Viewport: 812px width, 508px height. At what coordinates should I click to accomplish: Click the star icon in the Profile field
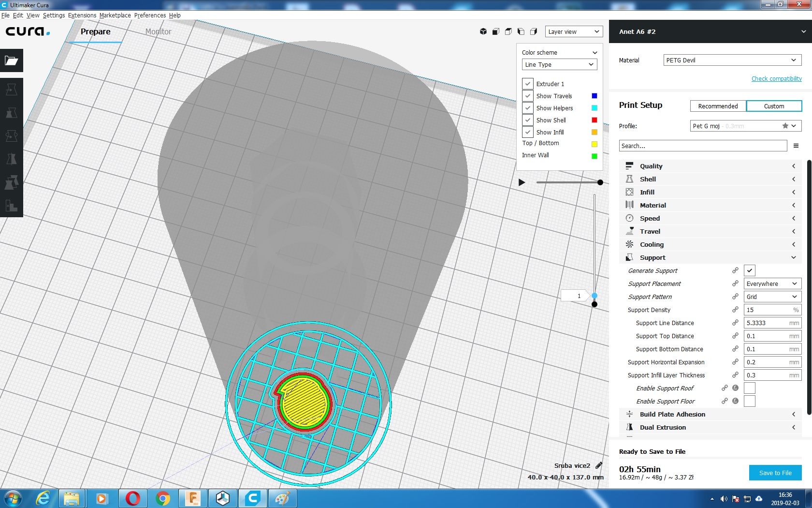click(785, 126)
